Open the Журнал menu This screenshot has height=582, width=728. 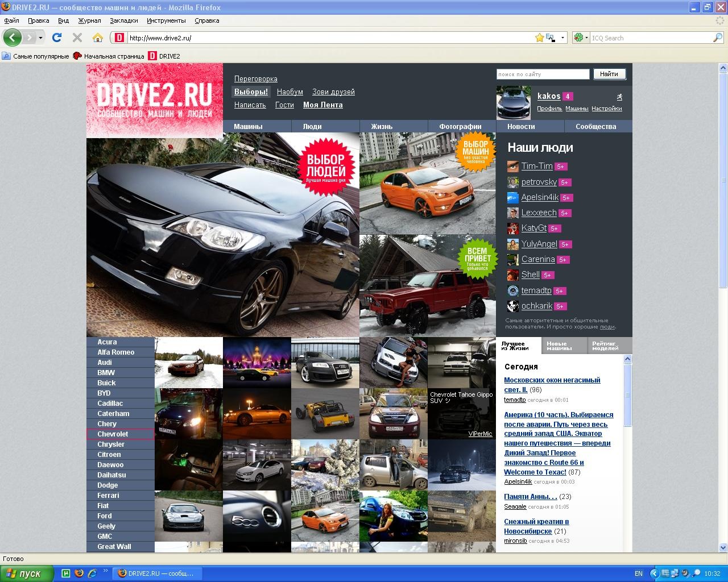click(x=89, y=20)
